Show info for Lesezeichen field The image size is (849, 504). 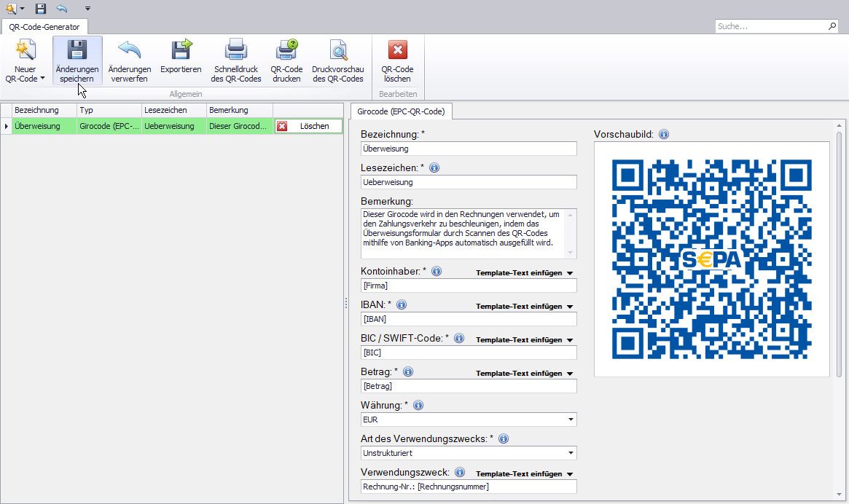434,168
